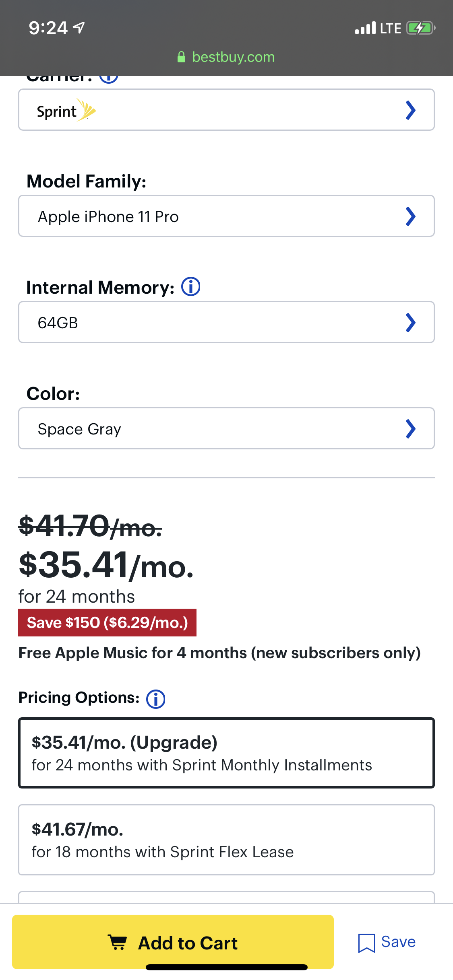Tap the battery charging status icon
Viewport: 453px width, 980px height.
pos(420,28)
